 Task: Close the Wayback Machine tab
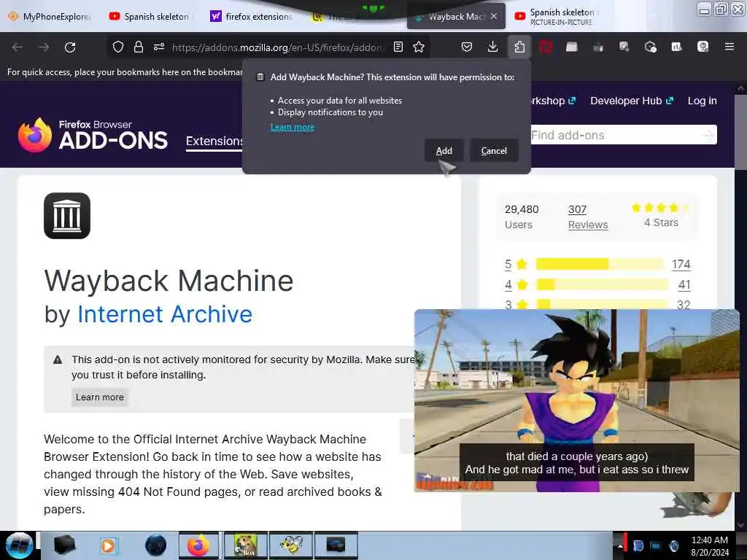494,16
